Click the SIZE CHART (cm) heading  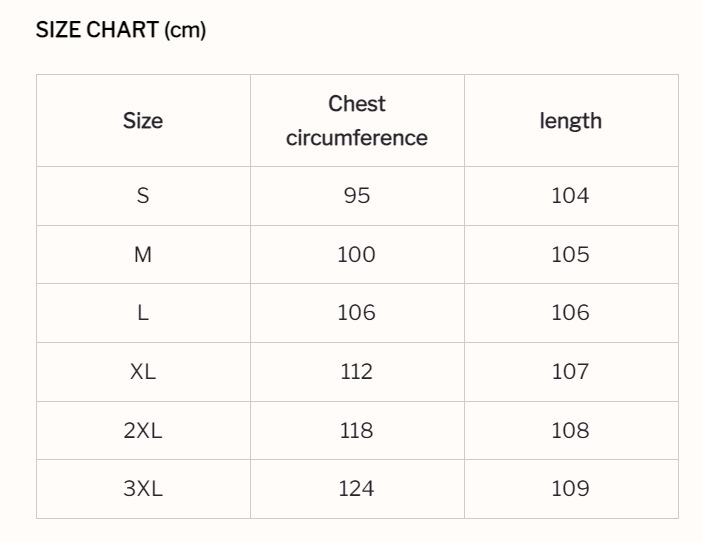(121, 30)
